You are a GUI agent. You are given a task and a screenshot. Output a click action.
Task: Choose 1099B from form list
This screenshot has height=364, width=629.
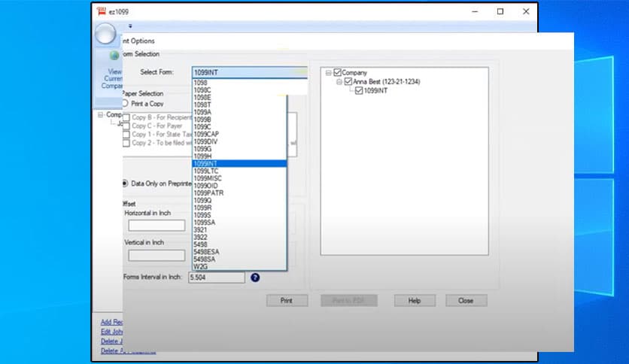pos(239,120)
